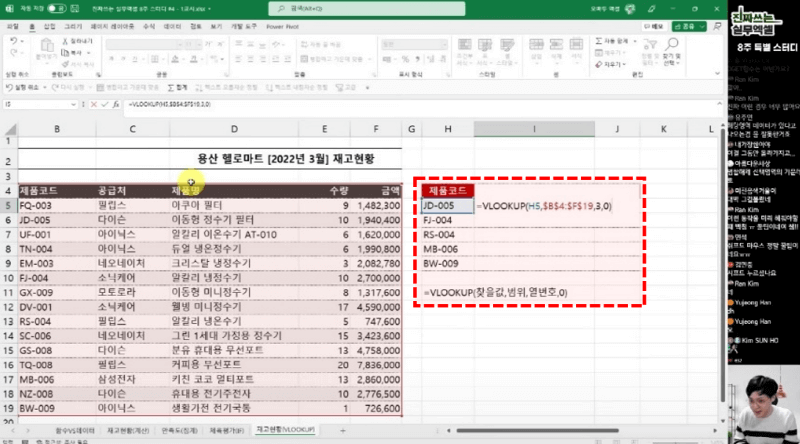Open the Page Layout (페이지 레이아웃) tab

click(x=112, y=27)
